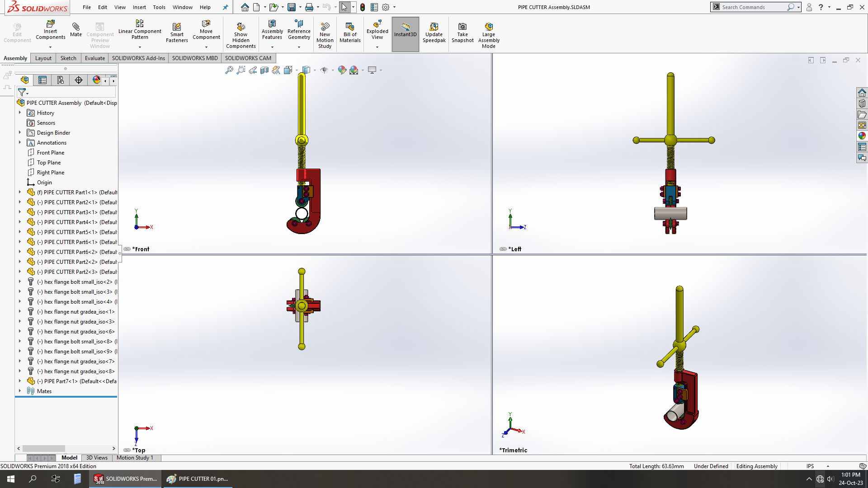Open Bill of Materials tool
The image size is (868, 488).
tap(350, 33)
